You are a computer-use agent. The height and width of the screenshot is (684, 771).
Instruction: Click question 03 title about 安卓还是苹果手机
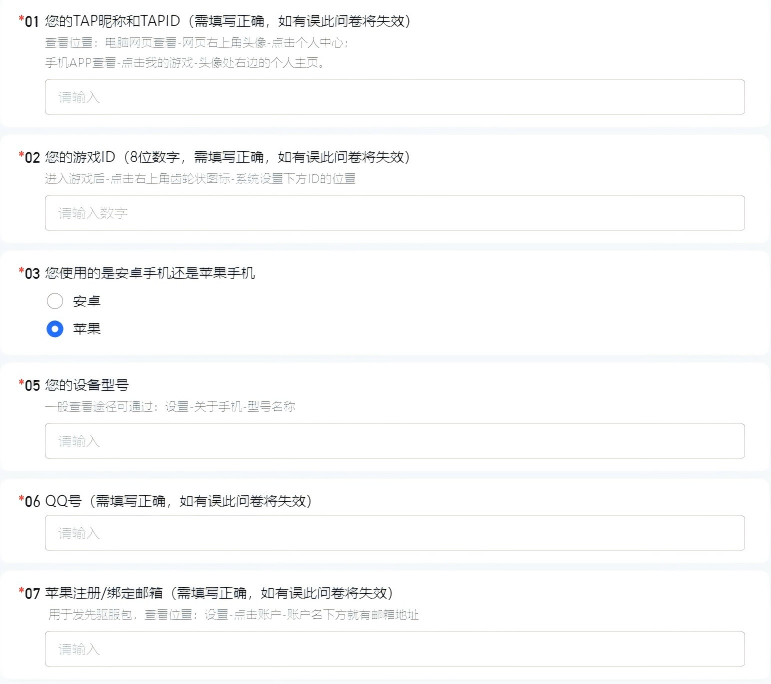click(x=150, y=273)
